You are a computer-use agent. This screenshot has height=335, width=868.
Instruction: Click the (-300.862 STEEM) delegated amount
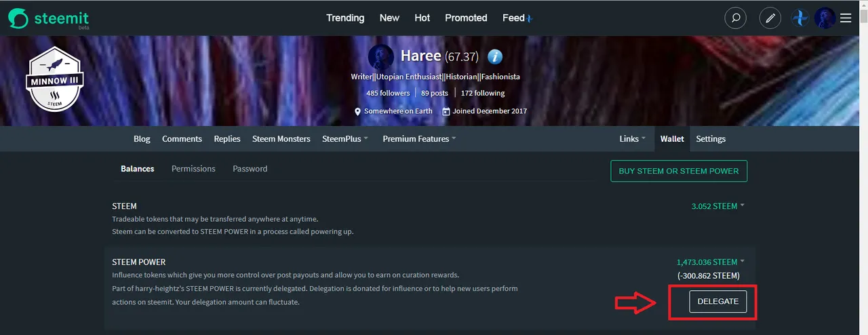coord(708,275)
